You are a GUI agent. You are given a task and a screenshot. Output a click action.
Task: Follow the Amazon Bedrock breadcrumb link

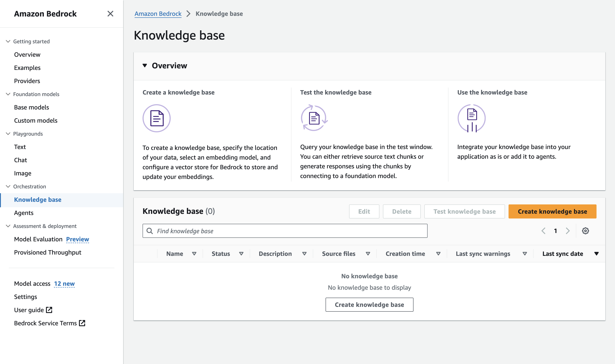click(158, 14)
